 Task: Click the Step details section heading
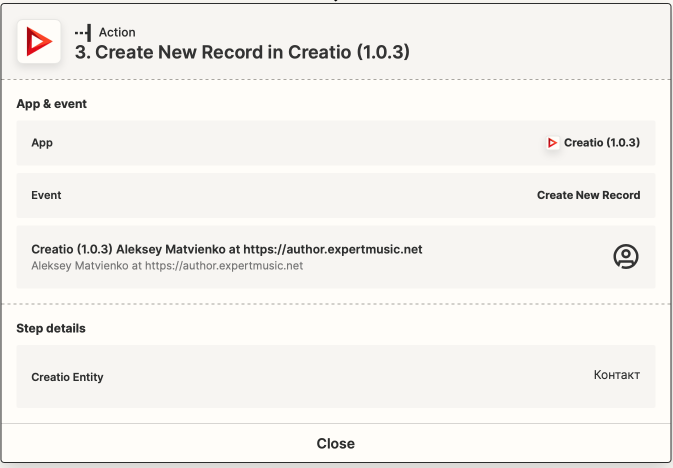[x=51, y=328]
